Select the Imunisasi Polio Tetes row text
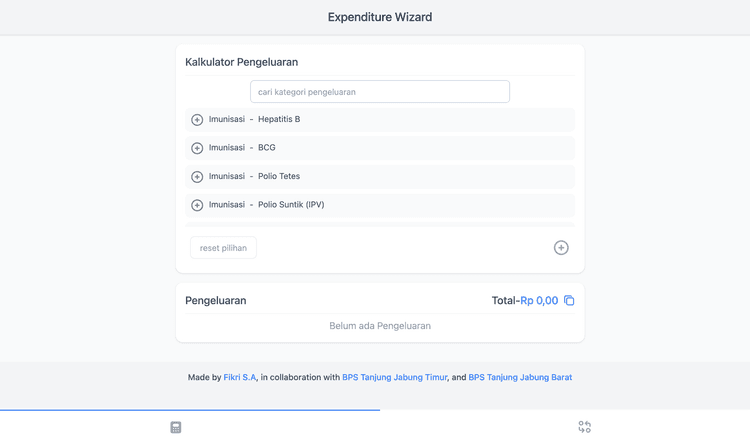Screen dimensions: 750x444 coord(255,177)
